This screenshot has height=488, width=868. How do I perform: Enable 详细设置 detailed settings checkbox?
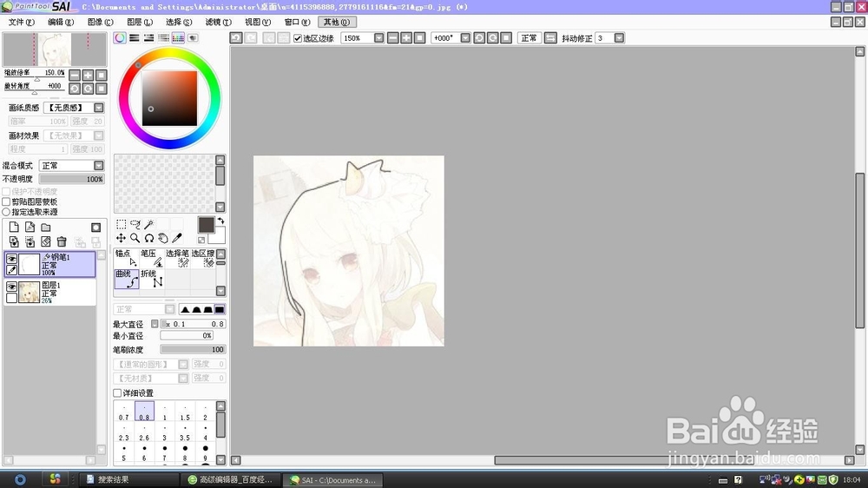click(117, 393)
